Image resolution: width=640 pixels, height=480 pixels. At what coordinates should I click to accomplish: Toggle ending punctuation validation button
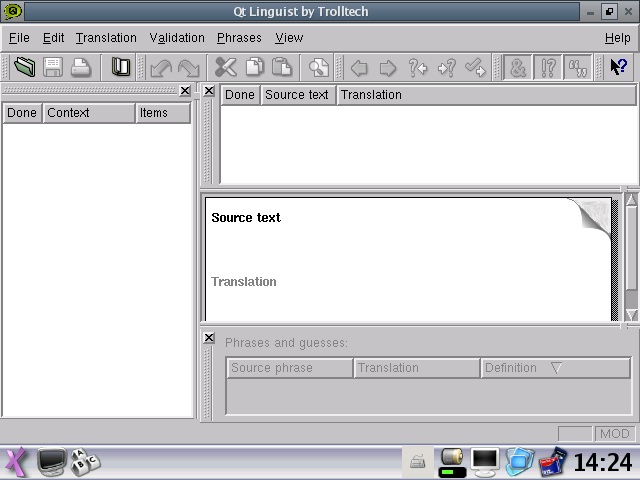(x=548, y=68)
